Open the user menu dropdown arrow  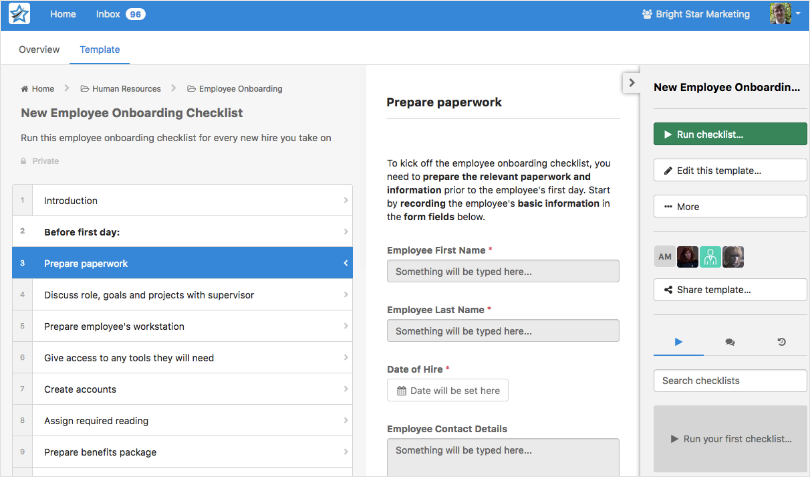798,13
